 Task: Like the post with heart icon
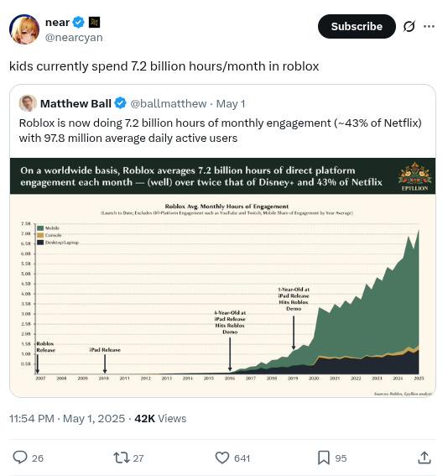222,458
